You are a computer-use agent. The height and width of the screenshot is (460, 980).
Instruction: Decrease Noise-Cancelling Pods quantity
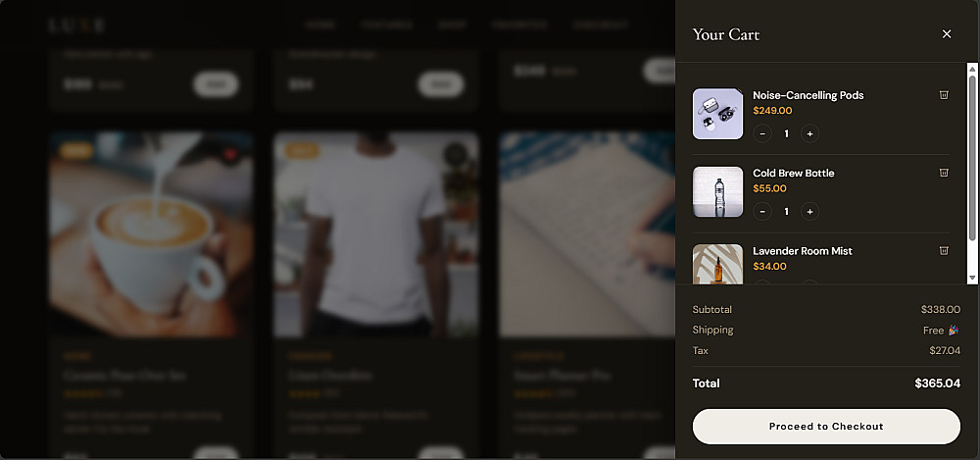coord(761,133)
